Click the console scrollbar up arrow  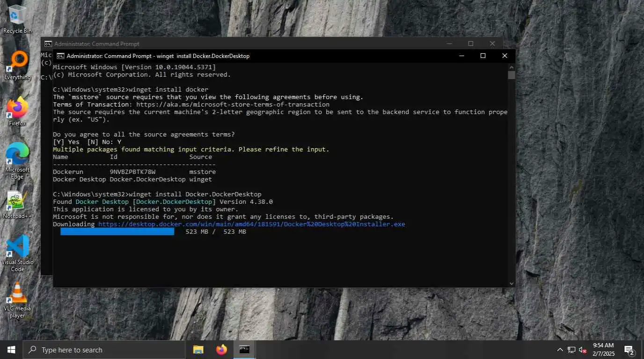pos(511,67)
